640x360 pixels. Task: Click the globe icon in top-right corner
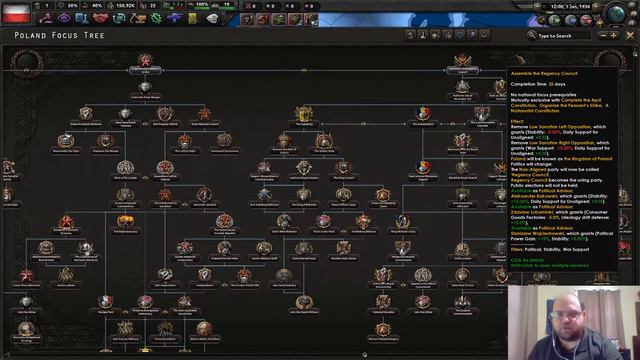[x=616, y=14]
